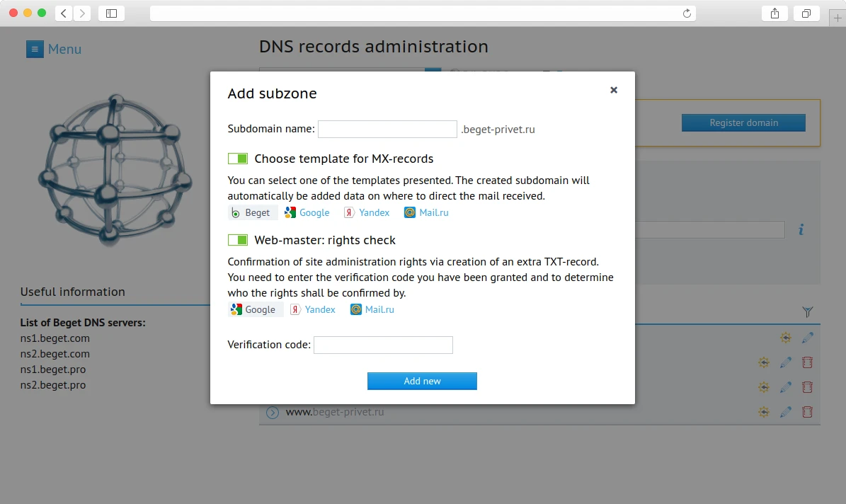
Task: Select the Beget MX template
Action: 252,212
